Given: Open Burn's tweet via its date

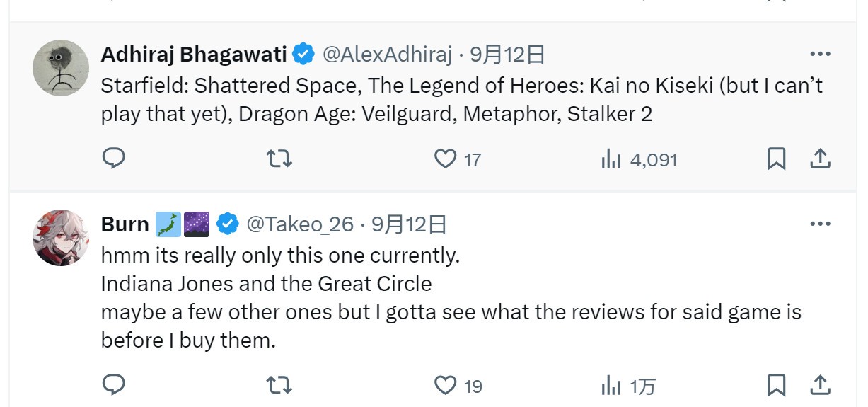Looking at the screenshot, I should (409, 224).
